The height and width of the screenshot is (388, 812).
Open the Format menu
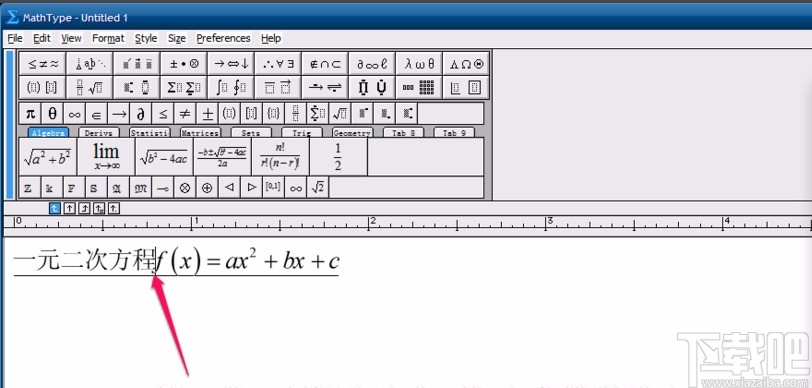[x=108, y=38]
